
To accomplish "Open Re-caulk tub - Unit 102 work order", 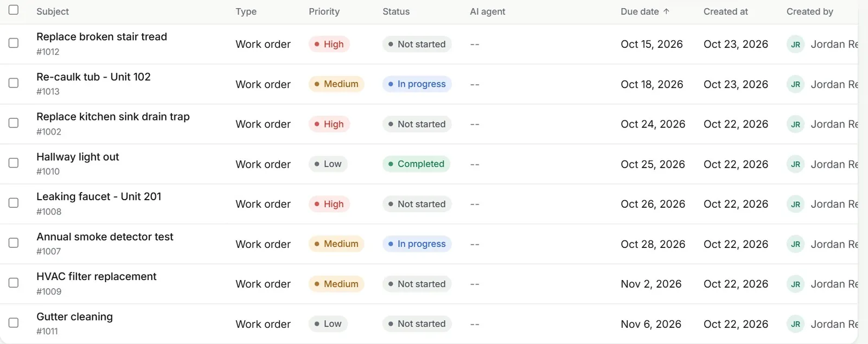I will pos(93,77).
